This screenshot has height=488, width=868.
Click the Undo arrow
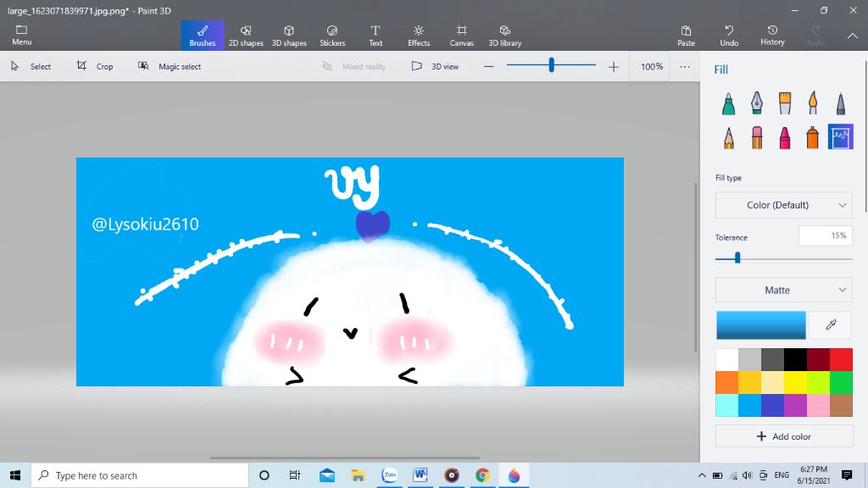coord(729,36)
